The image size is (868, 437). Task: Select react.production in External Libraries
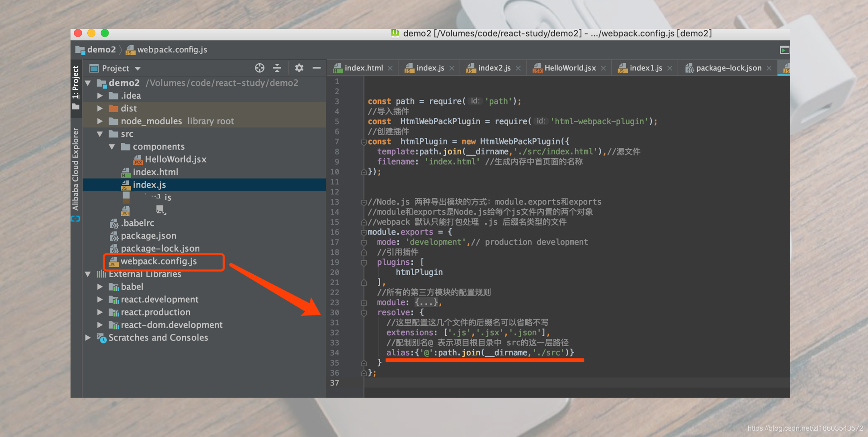click(x=156, y=312)
